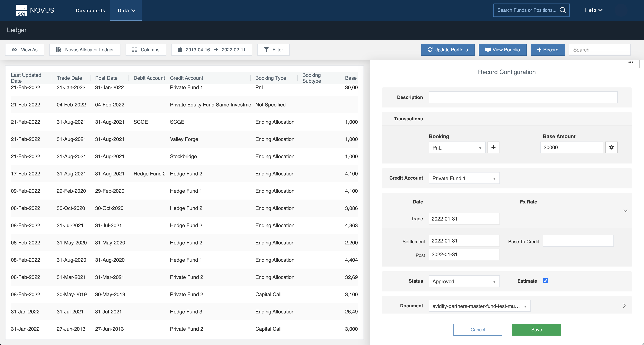Click the plus icon next to Booking
Viewport: 644px width, 345px height.
point(493,147)
